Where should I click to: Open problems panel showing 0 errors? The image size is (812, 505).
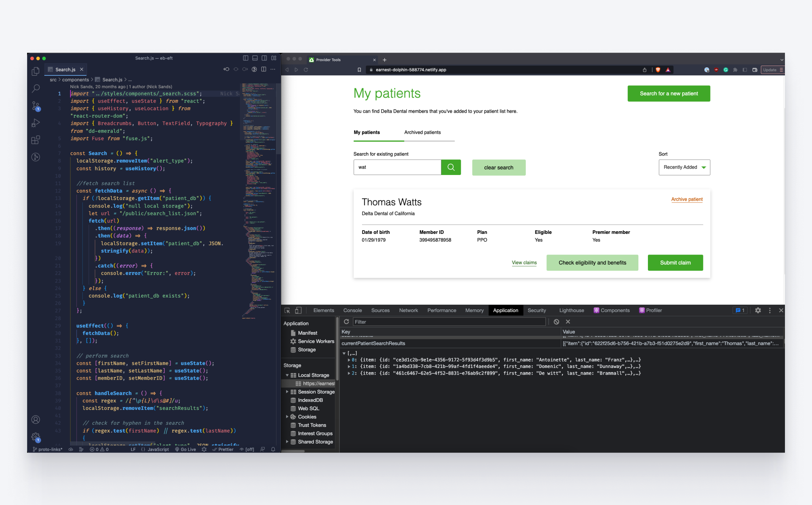pos(99,449)
